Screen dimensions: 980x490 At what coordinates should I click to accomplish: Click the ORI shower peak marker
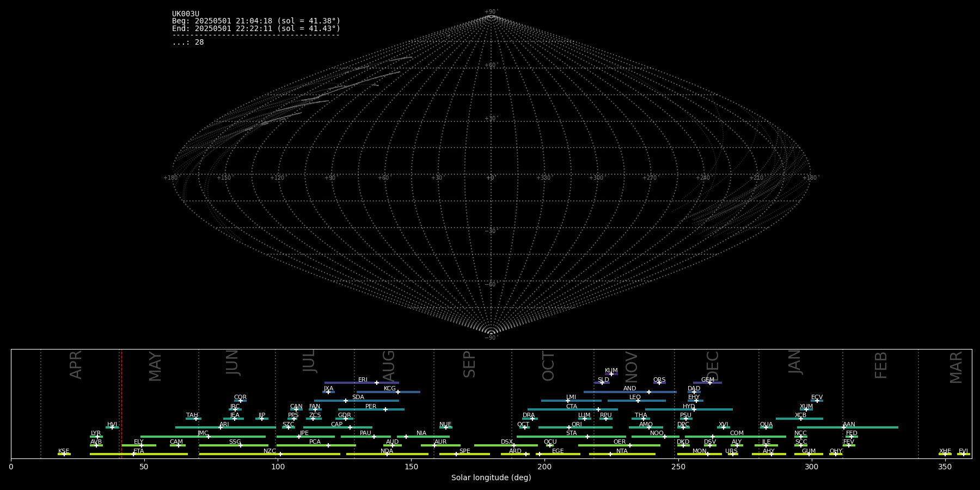[x=569, y=427]
